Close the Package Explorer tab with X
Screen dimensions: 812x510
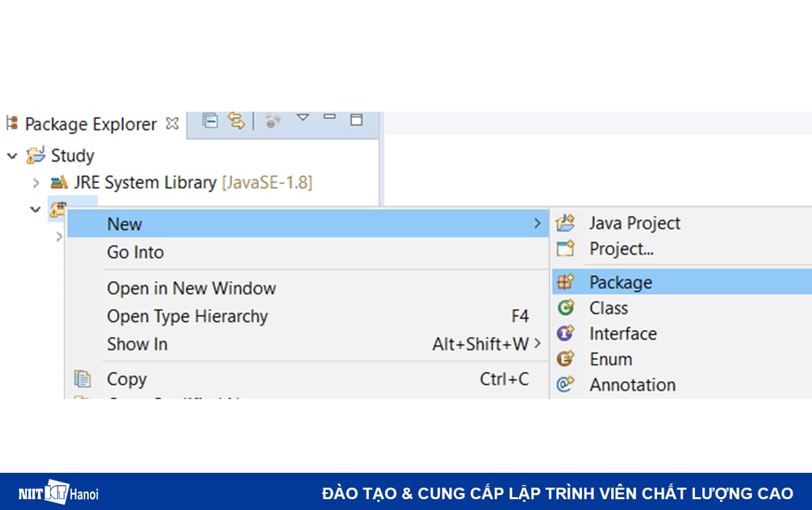point(173,124)
